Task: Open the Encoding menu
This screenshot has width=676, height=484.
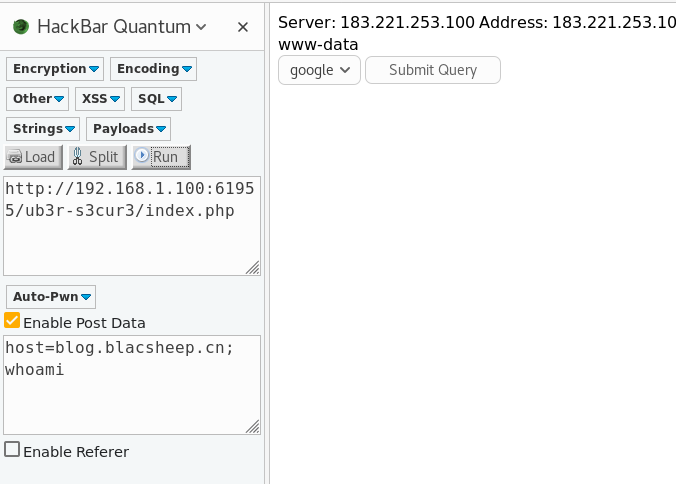Action: click(x=153, y=69)
